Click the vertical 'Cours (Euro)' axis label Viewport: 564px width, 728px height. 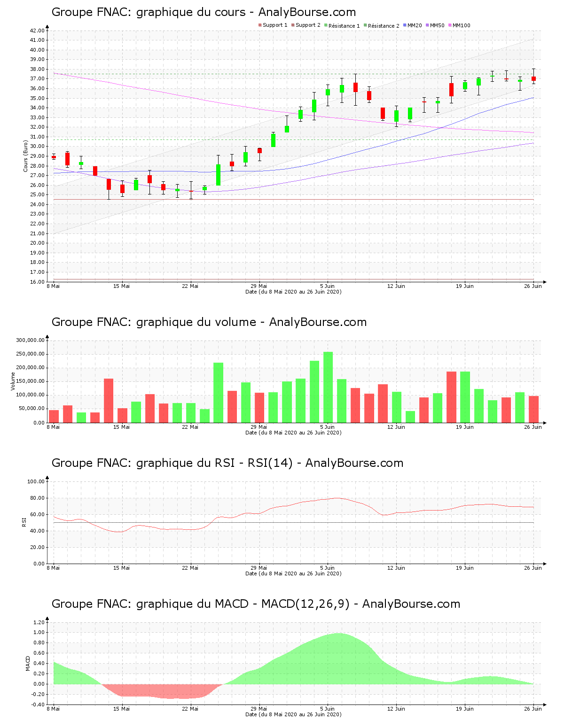pyautogui.click(x=25, y=156)
